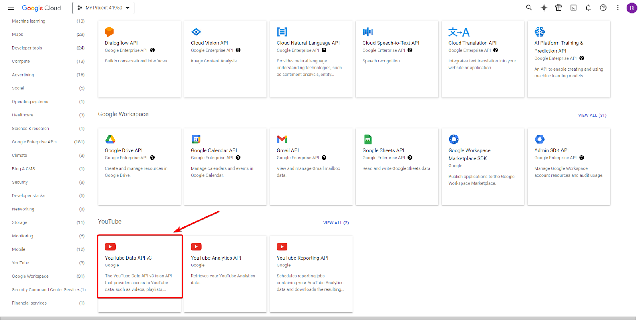
Task: Click the Cloud Translation API icon
Action: click(459, 32)
